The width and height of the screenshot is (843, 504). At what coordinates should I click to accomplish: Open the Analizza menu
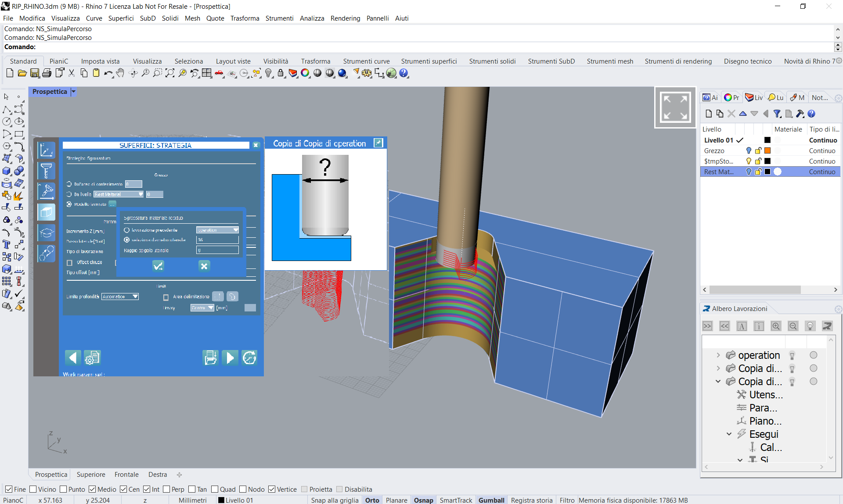click(x=312, y=18)
